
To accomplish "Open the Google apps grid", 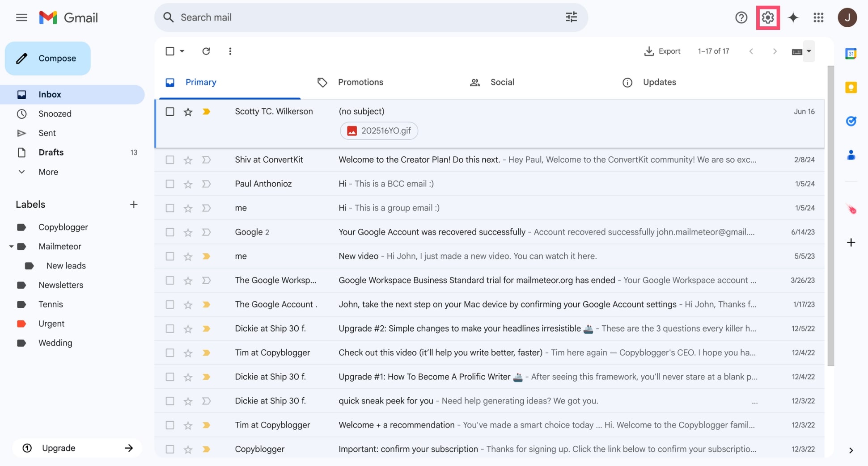I will tap(818, 17).
